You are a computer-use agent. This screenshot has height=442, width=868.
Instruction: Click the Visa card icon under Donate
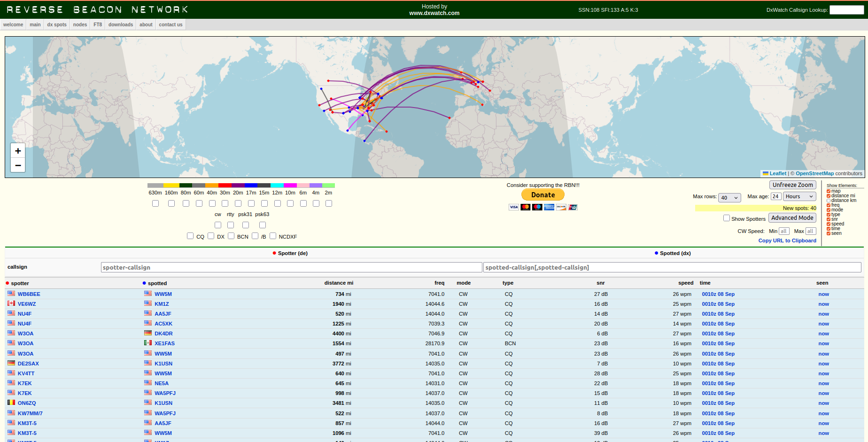[x=514, y=207]
